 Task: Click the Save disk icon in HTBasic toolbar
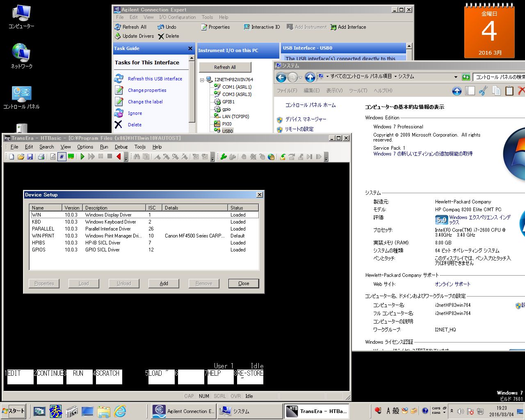[x=30, y=157]
